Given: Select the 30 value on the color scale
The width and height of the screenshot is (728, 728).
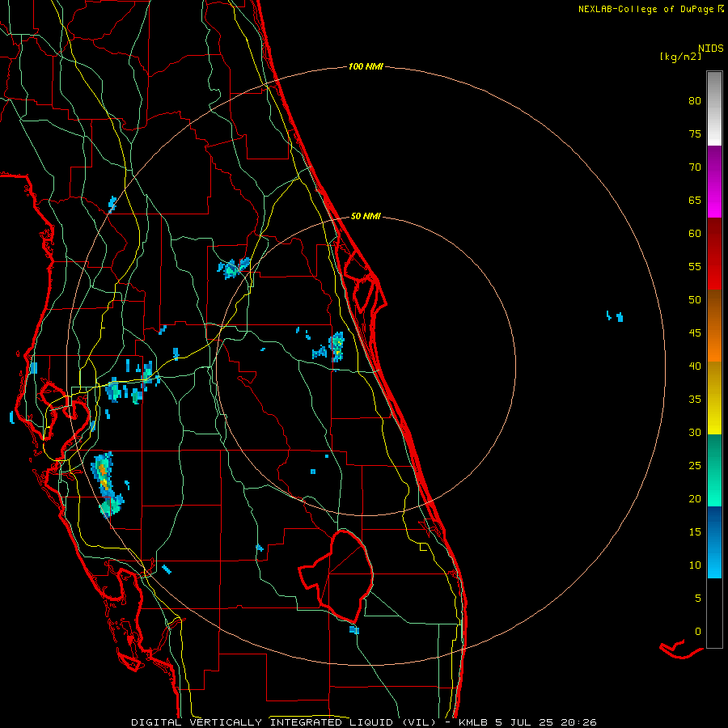Looking at the screenshot, I should point(695,432).
